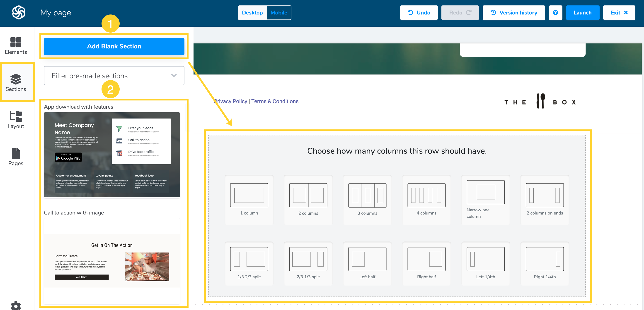
Task: Choose the Left 1/4th layout
Action: point(486,264)
